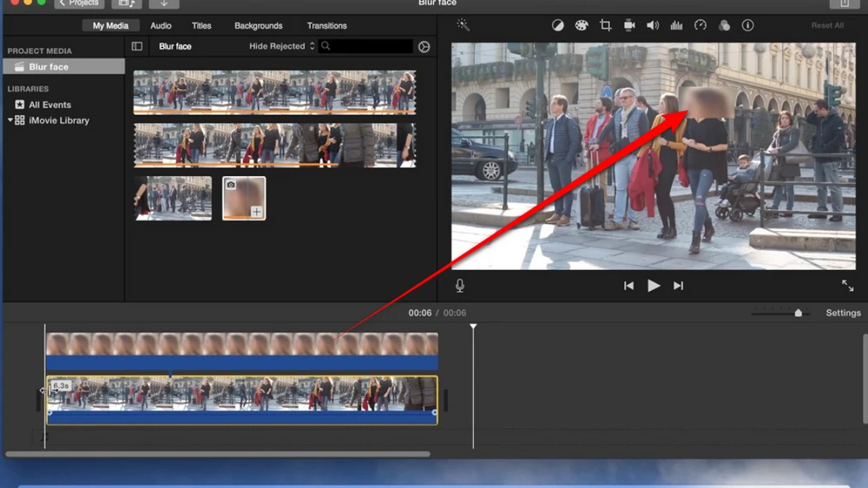The height and width of the screenshot is (488, 868).
Task: Click the magic wand auto-enhance icon
Action: click(463, 25)
